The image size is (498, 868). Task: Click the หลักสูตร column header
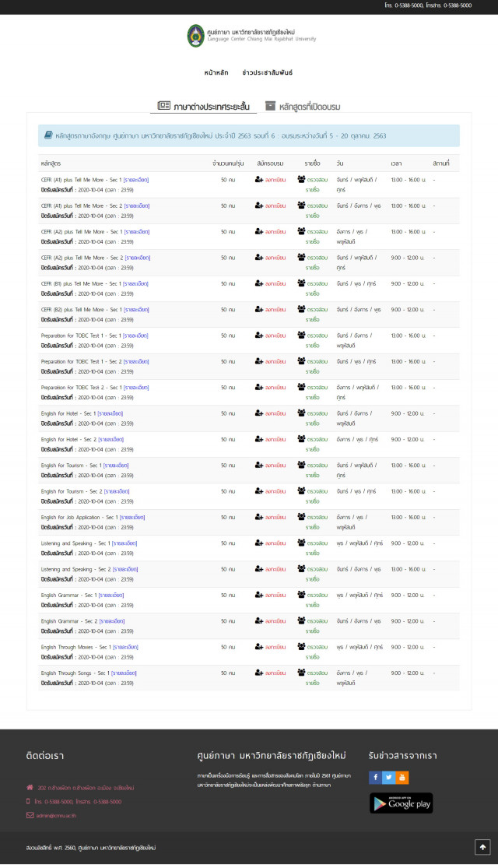[51, 163]
